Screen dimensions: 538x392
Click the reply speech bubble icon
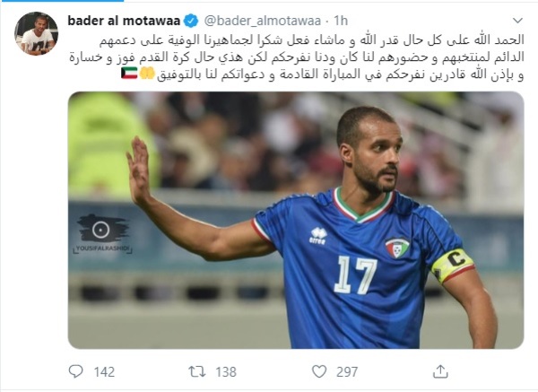tap(76, 371)
